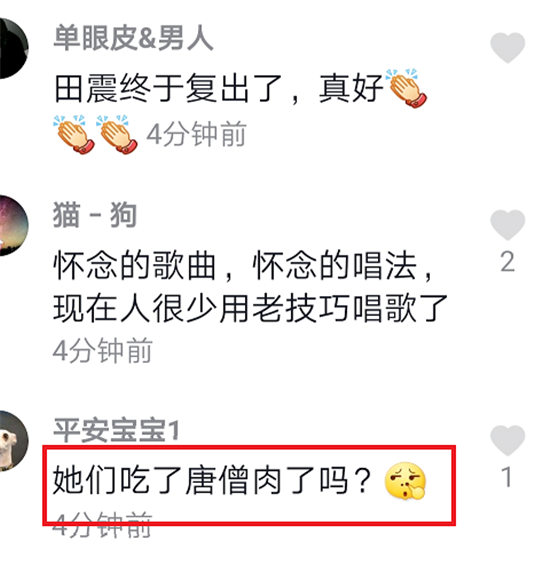This screenshot has width=550, height=564.
Task: Click the leftmost clapping emoji before 4分钟前
Action: coord(74,134)
